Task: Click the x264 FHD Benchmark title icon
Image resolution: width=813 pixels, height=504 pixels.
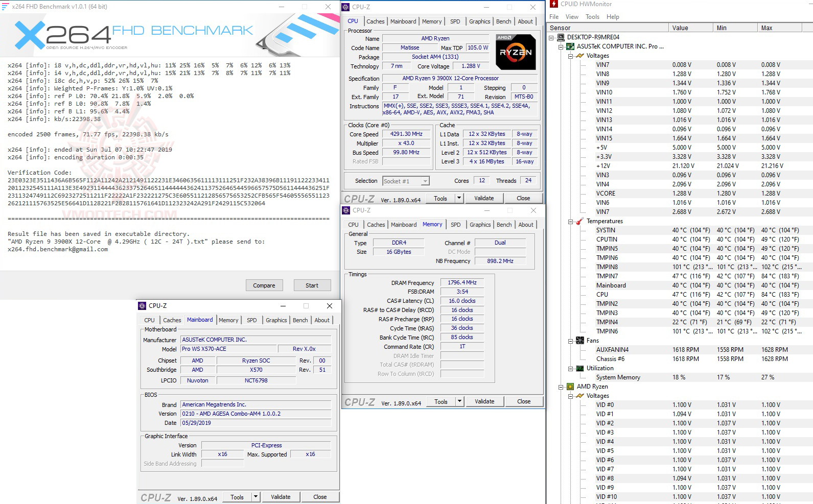Action: 5,7
